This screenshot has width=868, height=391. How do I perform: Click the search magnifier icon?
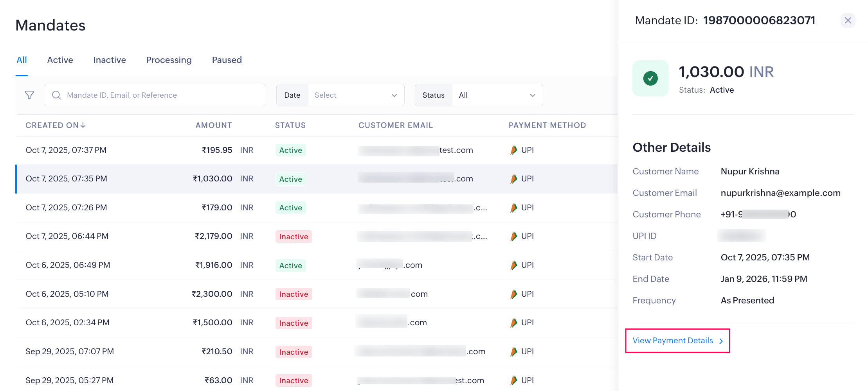click(x=56, y=95)
